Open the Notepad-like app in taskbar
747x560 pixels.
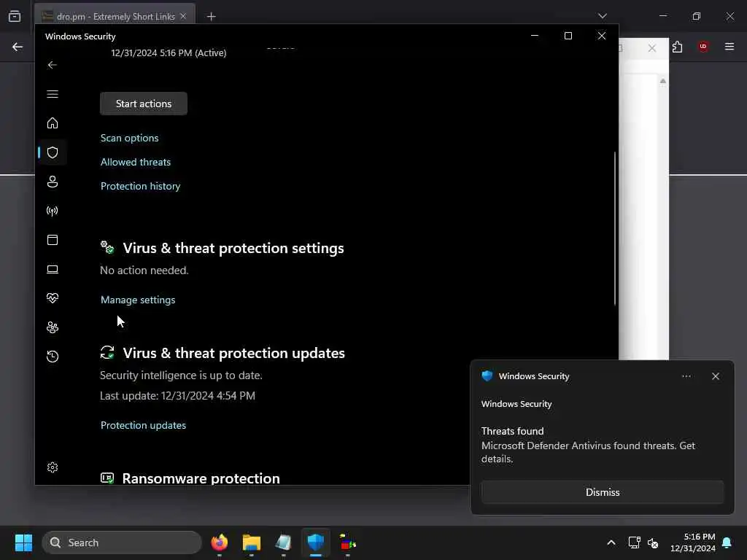(284, 542)
